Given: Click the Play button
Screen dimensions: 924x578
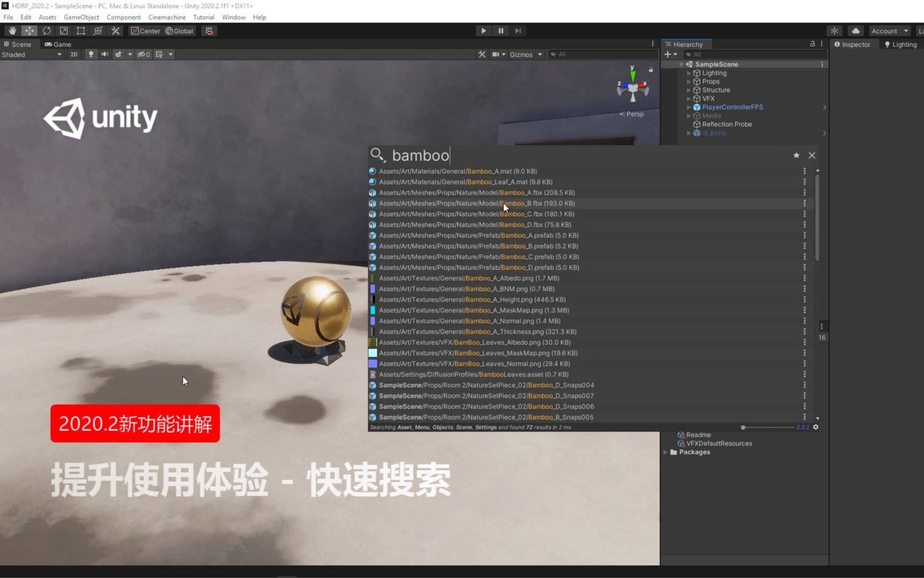Looking at the screenshot, I should [484, 31].
